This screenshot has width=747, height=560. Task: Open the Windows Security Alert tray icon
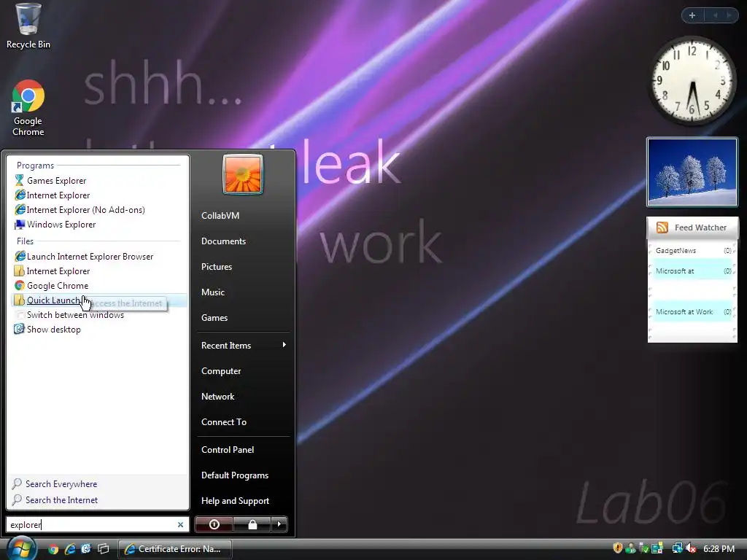(x=617, y=548)
